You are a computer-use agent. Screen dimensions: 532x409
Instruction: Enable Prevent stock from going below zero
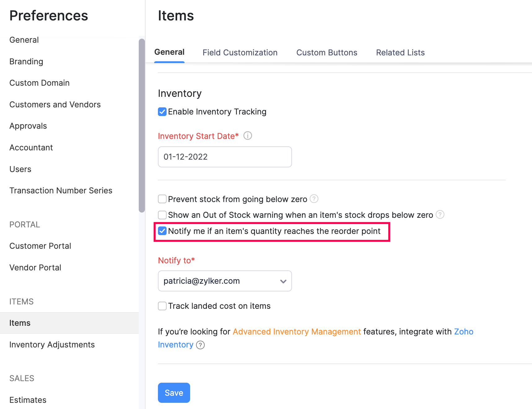coord(162,199)
